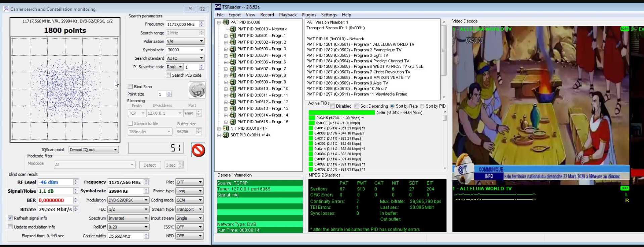
Task: Open Spectrum Inverted dropdown
Action: point(128,218)
